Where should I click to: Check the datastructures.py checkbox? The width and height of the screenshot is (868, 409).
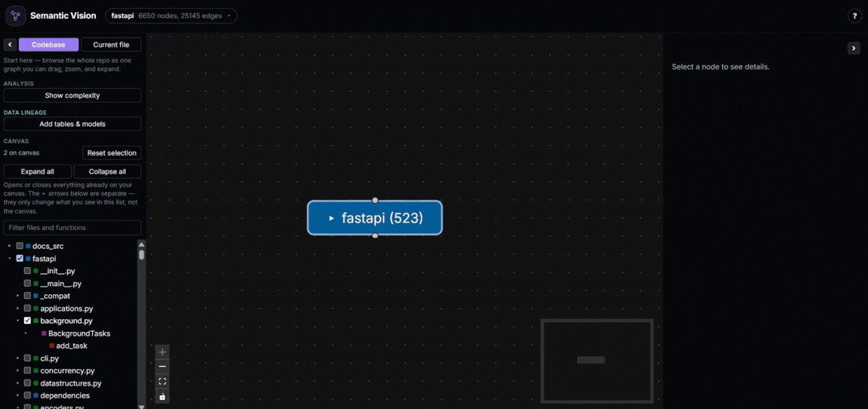click(x=27, y=383)
